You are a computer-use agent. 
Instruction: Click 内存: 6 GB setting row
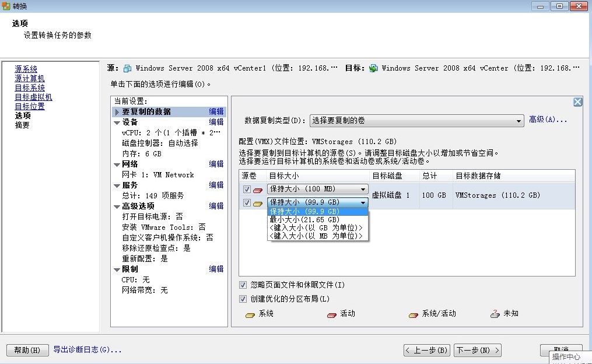pos(142,153)
